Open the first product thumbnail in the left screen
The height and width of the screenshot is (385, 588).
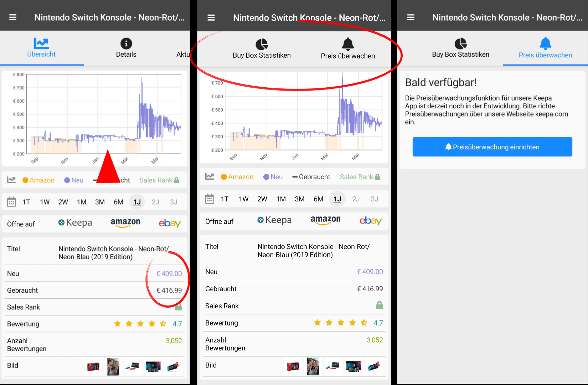(93, 366)
